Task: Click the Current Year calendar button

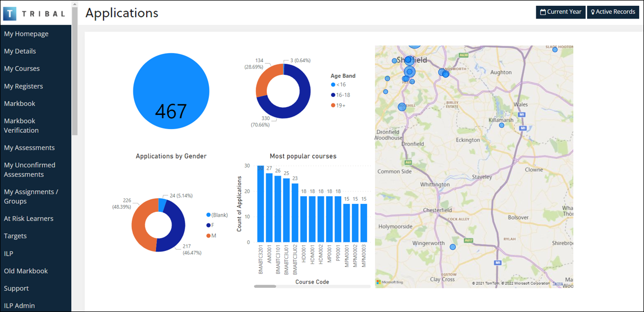Action: (561, 12)
